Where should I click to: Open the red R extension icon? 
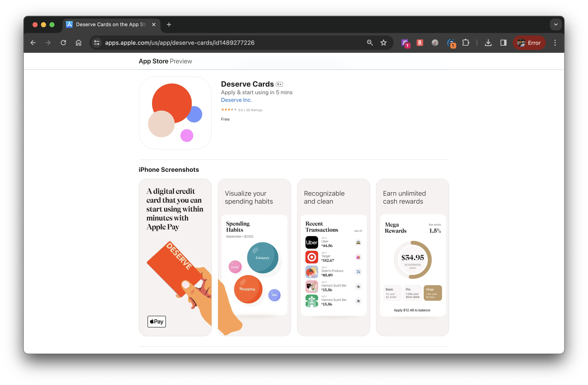[x=420, y=43]
